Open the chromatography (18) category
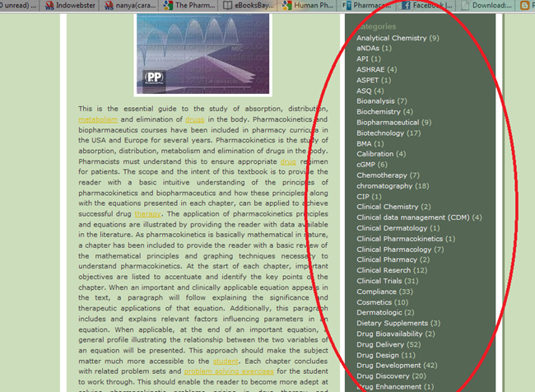This screenshot has width=535, height=392. [393, 186]
